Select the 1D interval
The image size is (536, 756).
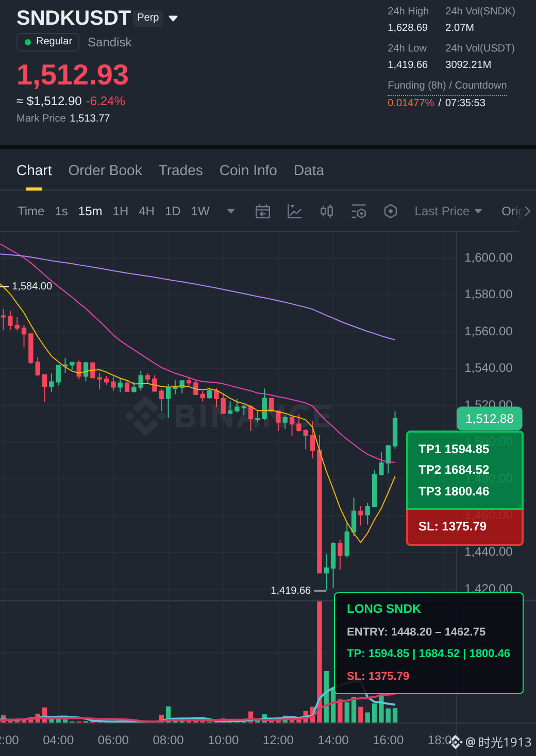coord(173,211)
